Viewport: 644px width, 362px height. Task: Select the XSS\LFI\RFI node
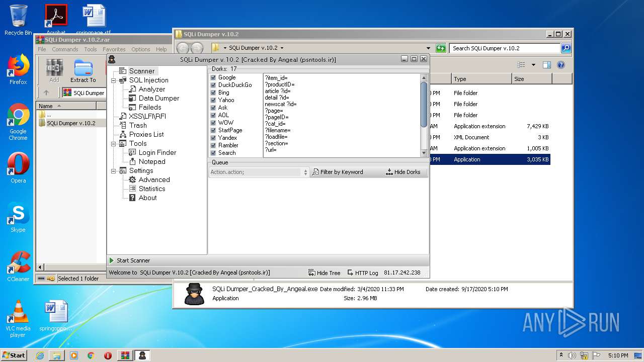click(x=147, y=116)
